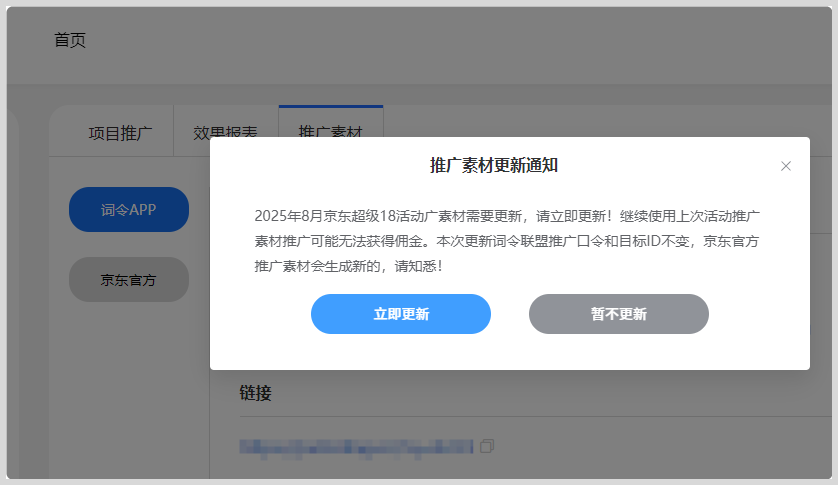
Task: Click the dialog title 推广素材更新通知
Action: coord(494,165)
